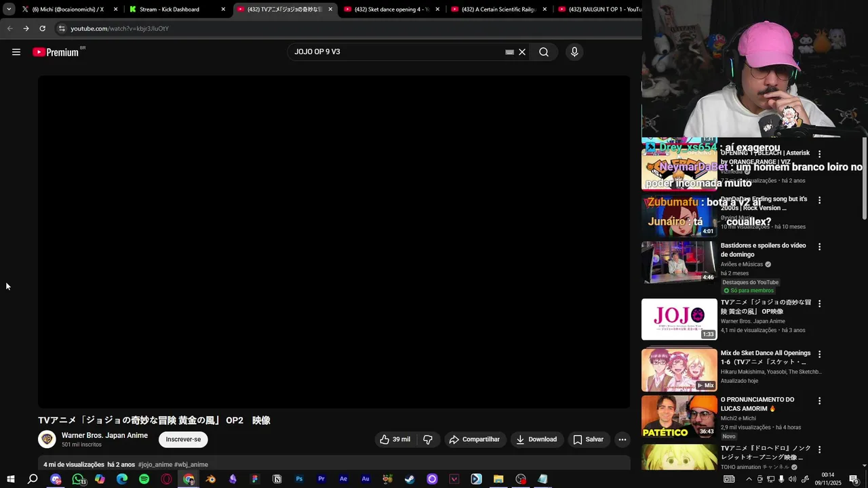Dislike the video with the thumbs-down button

(428, 439)
